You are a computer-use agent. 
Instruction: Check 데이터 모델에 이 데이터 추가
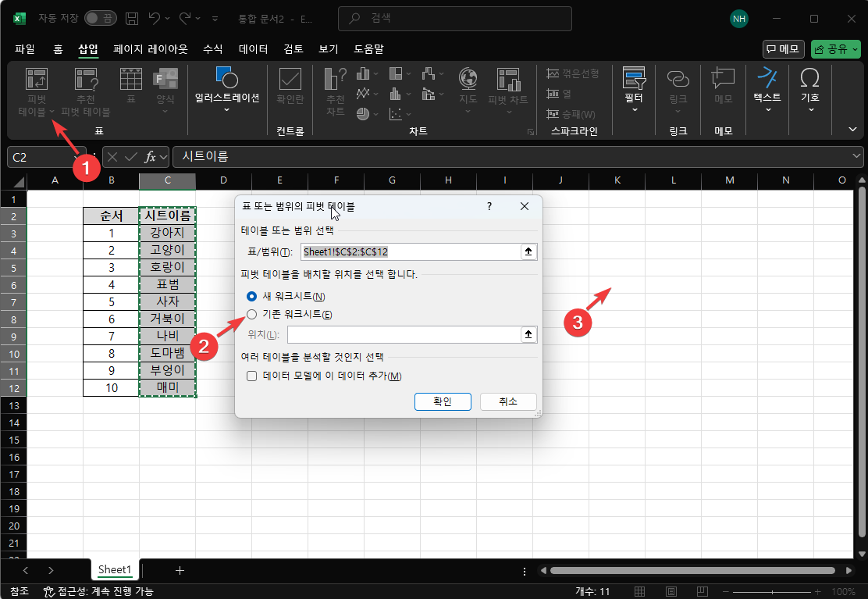pyautogui.click(x=251, y=376)
